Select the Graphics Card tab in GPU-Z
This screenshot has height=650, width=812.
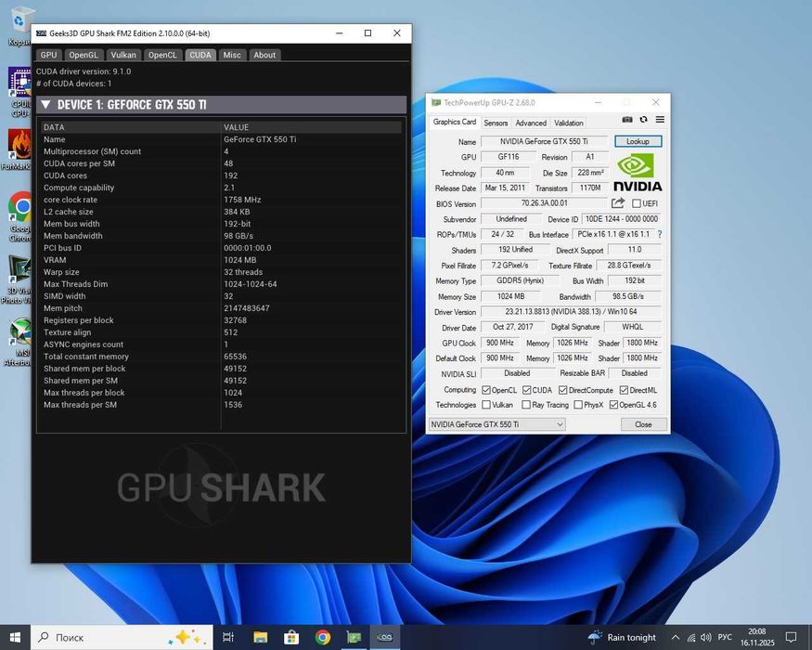(x=454, y=122)
